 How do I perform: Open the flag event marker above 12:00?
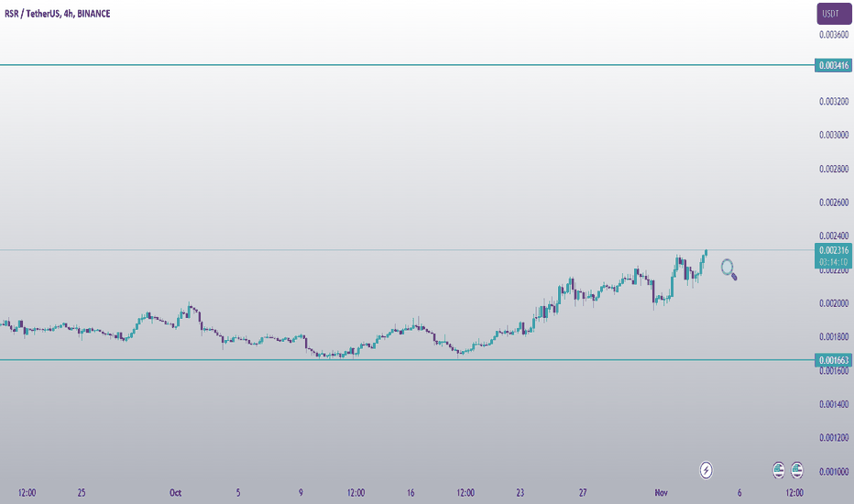coord(797,470)
